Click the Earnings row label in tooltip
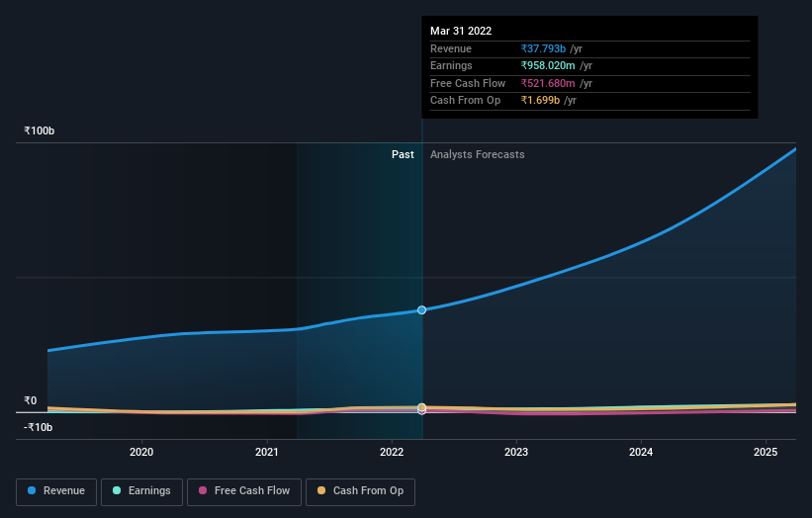 (451, 65)
